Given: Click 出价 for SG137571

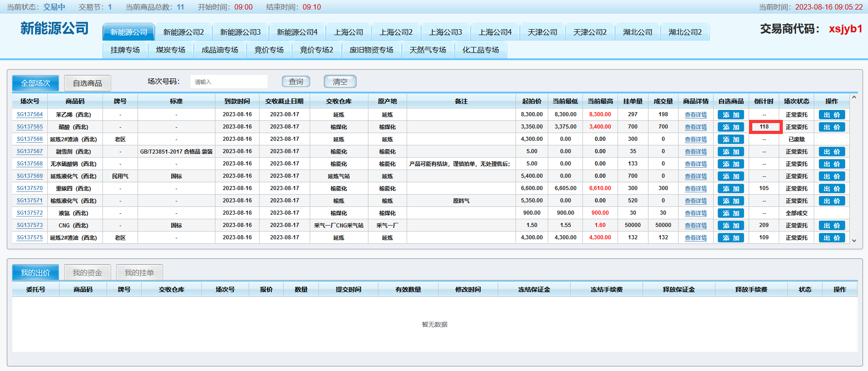Looking at the screenshot, I should click(832, 201).
